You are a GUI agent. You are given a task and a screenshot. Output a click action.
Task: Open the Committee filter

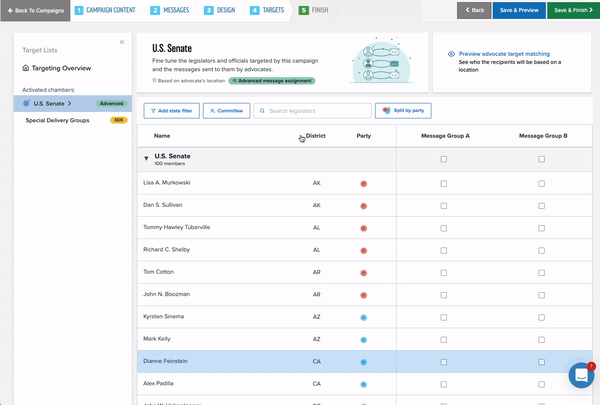click(226, 111)
